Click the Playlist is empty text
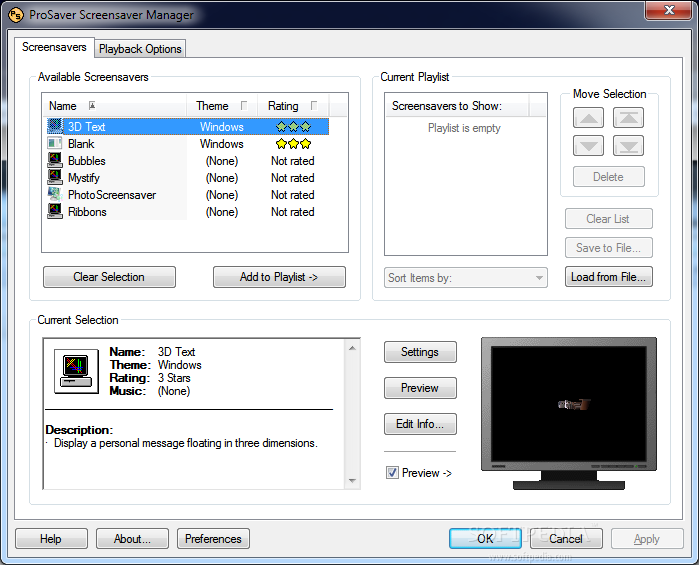Viewport: 699px width, 565px height. click(464, 128)
